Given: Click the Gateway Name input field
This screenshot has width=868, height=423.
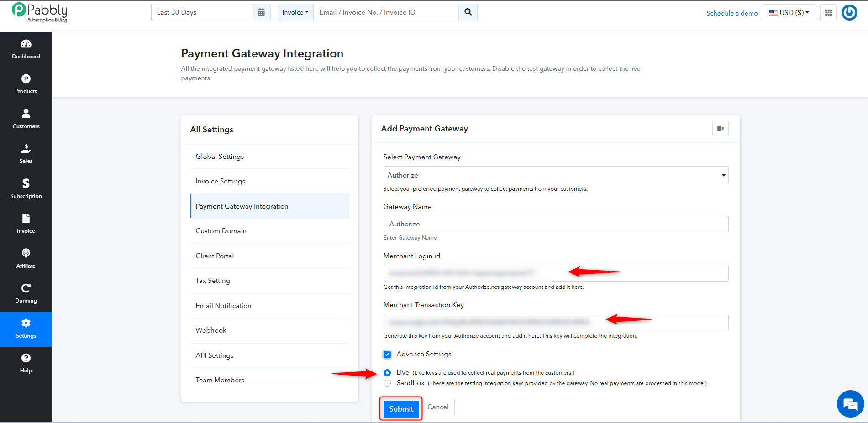Looking at the screenshot, I should (x=556, y=224).
